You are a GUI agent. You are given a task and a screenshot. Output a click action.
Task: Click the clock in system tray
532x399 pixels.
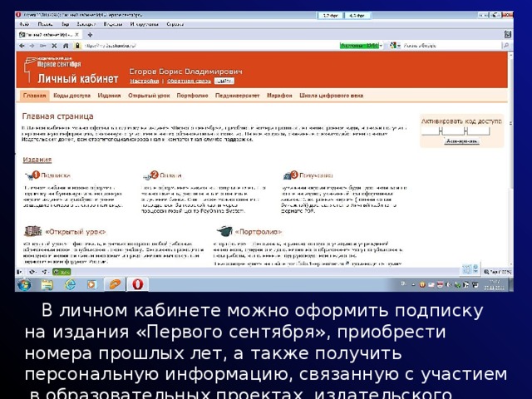494,284
